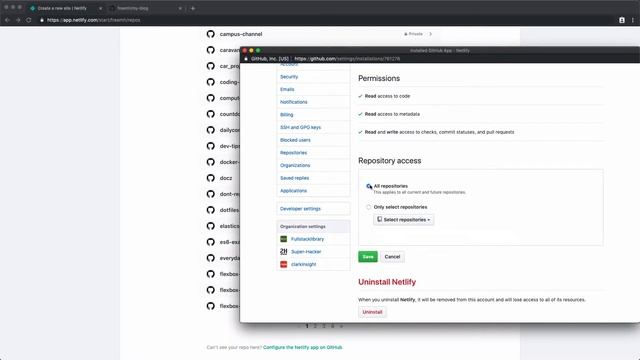The width and height of the screenshot is (640, 360).
Task: Open Organizations settings in sidebar
Action: click(295, 165)
